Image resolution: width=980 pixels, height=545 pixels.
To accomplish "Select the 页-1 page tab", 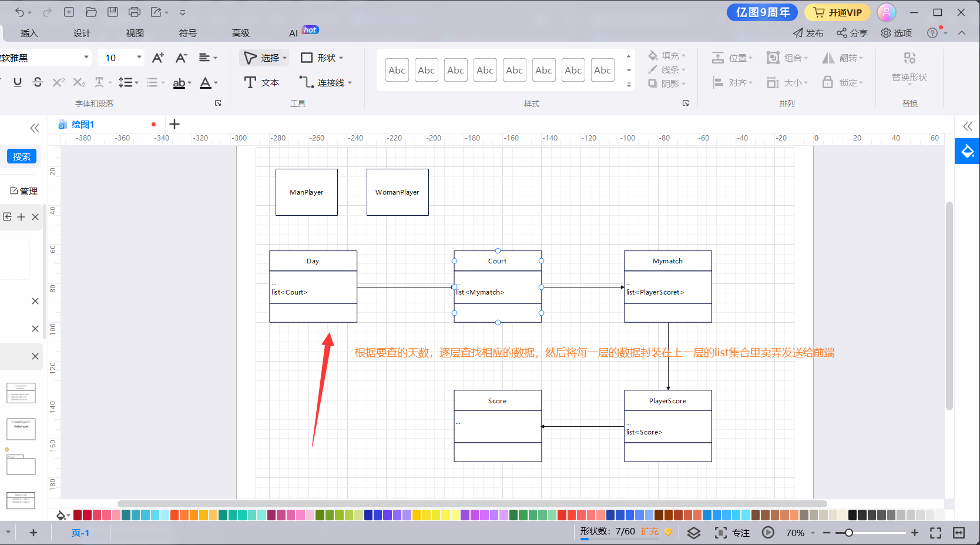I will 80,533.
